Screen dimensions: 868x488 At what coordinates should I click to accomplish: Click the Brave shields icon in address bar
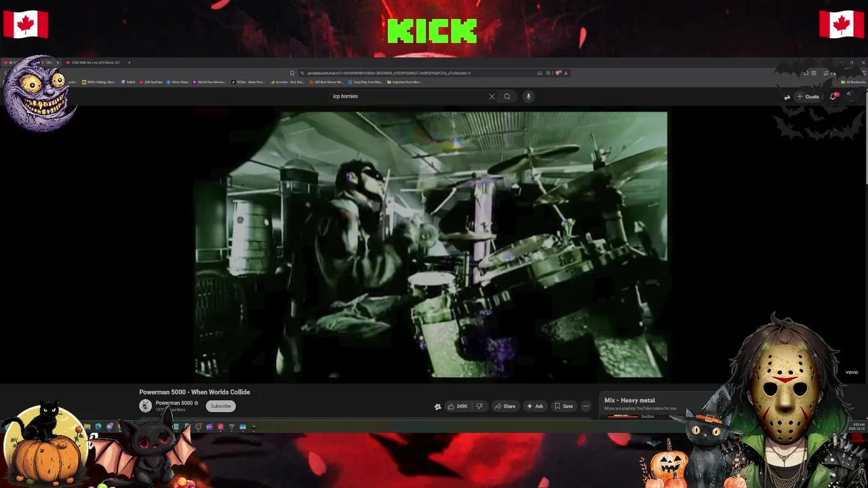pyautogui.click(x=557, y=73)
